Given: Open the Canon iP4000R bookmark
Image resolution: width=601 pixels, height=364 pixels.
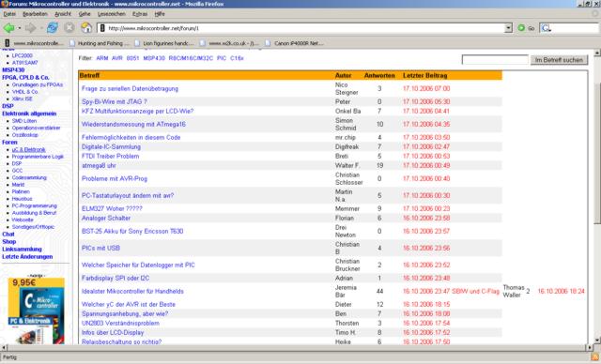Looking at the screenshot, I should (x=295, y=43).
